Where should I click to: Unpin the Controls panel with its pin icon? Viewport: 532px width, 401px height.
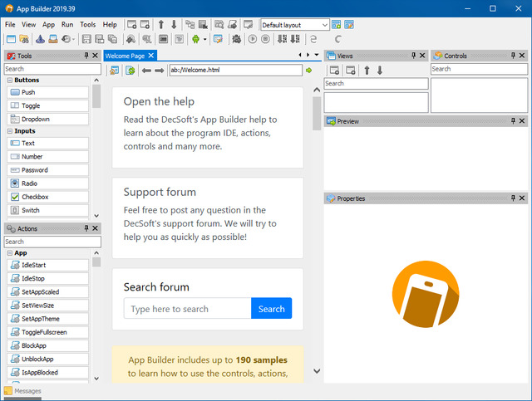click(x=511, y=56)
